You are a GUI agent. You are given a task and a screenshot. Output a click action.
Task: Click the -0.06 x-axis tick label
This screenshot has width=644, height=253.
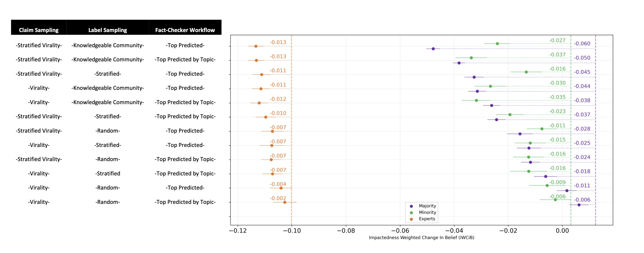click(400, 230)
